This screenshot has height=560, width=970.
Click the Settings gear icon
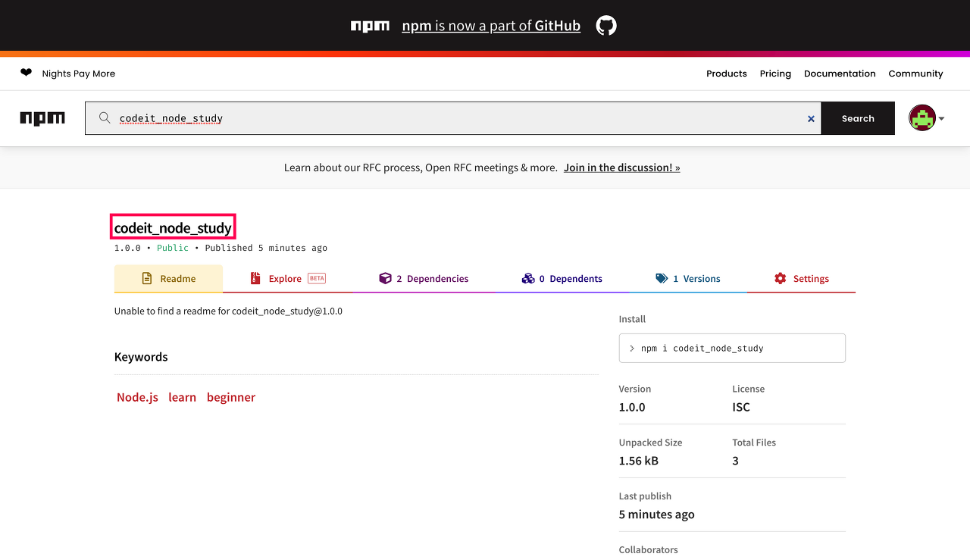pyautogui.click(x=781, y=279)
